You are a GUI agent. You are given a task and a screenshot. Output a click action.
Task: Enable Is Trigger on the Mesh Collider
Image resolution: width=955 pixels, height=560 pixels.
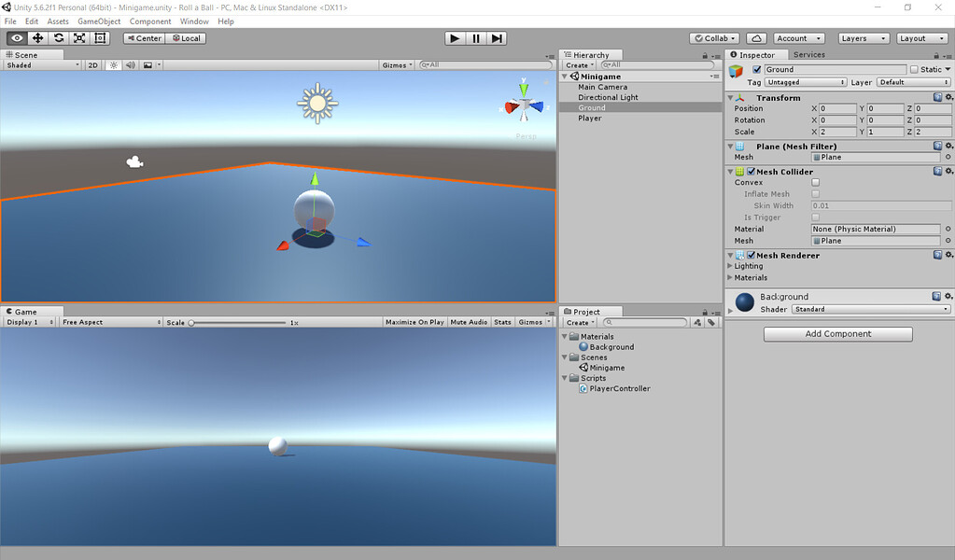tap(815, 217)
